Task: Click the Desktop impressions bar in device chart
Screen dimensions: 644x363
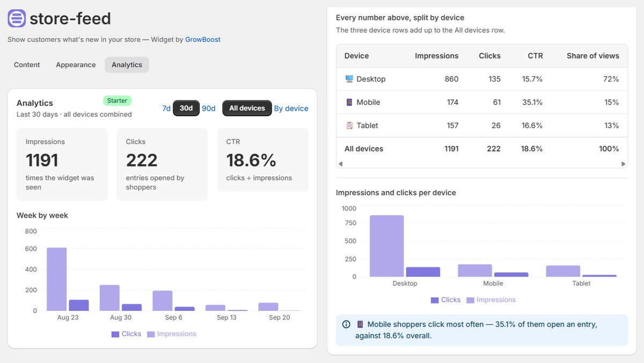Action: 387,246
